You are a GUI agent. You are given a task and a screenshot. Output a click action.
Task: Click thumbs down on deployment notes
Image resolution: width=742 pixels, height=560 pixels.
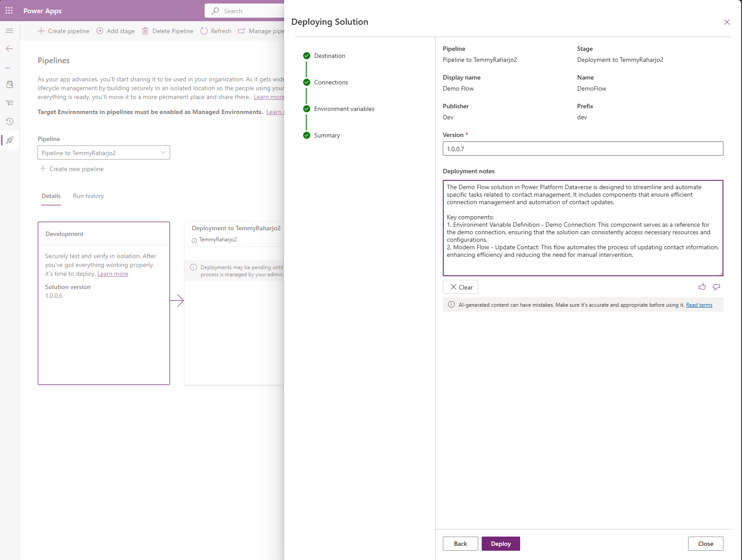[716, 287]
